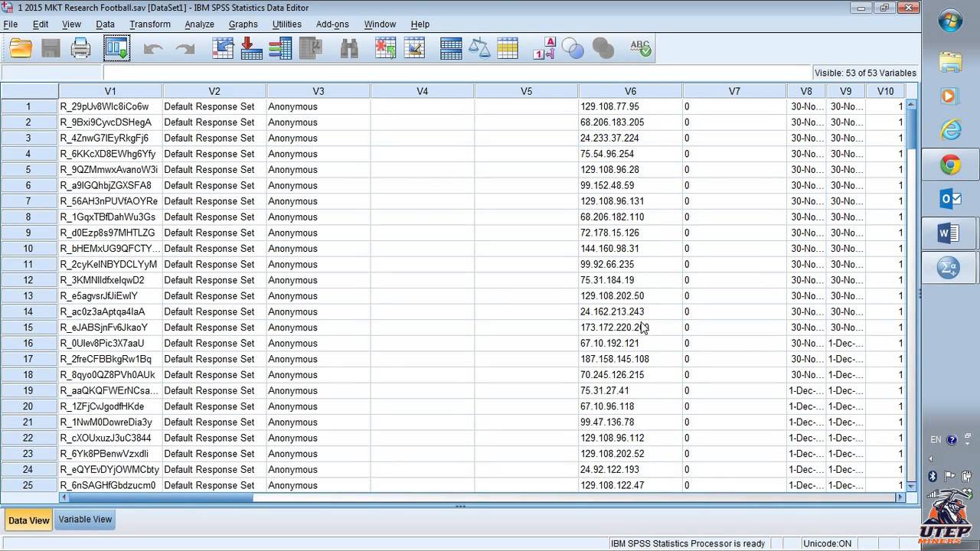The width and height of the screenshot is (980, 551).
Task: Click the cell editor input field
Action: click(x=456, y=73)
